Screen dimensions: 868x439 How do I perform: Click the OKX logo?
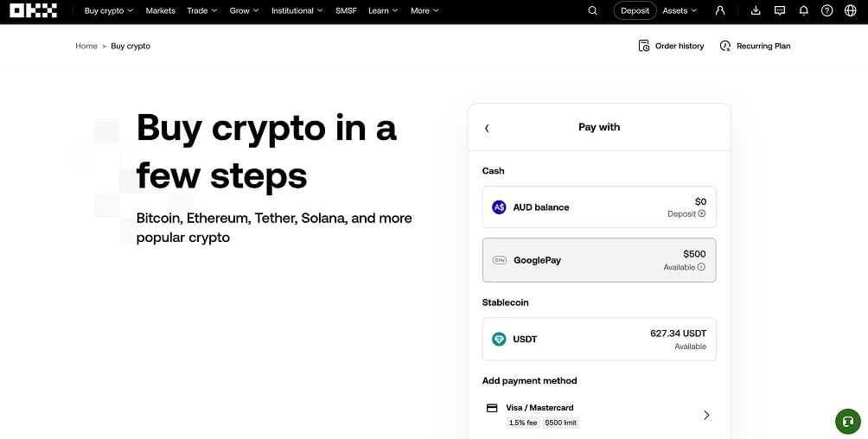[33, 10]
